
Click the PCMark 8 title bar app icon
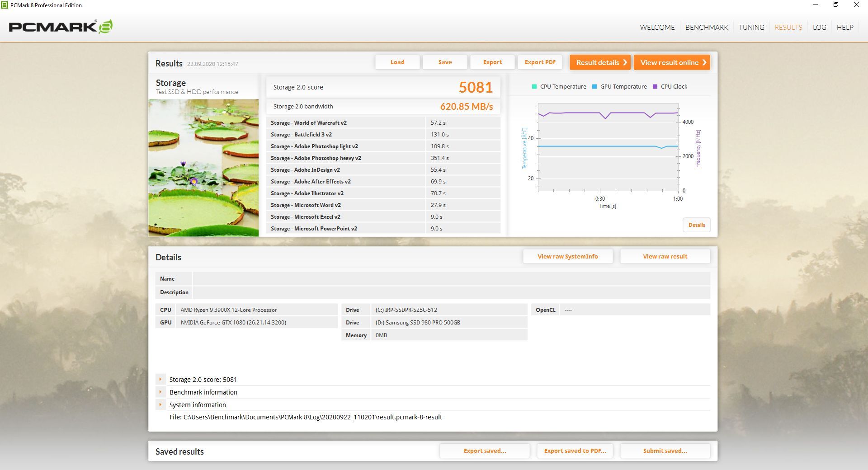coord(5,5)
